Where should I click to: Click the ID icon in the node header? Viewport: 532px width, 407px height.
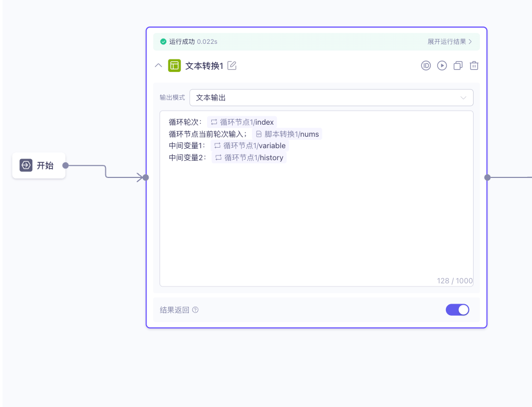[x=426, y=65]
